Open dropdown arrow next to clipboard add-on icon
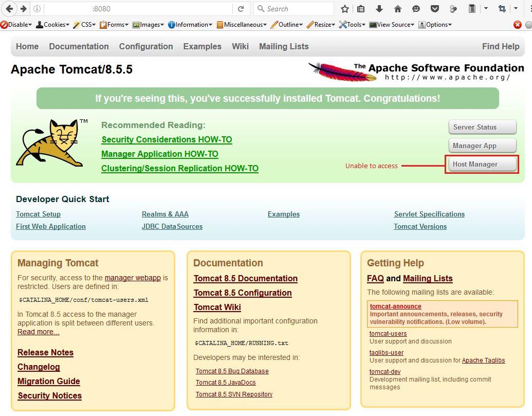532x416 pixels. click(x=486, y=8)
